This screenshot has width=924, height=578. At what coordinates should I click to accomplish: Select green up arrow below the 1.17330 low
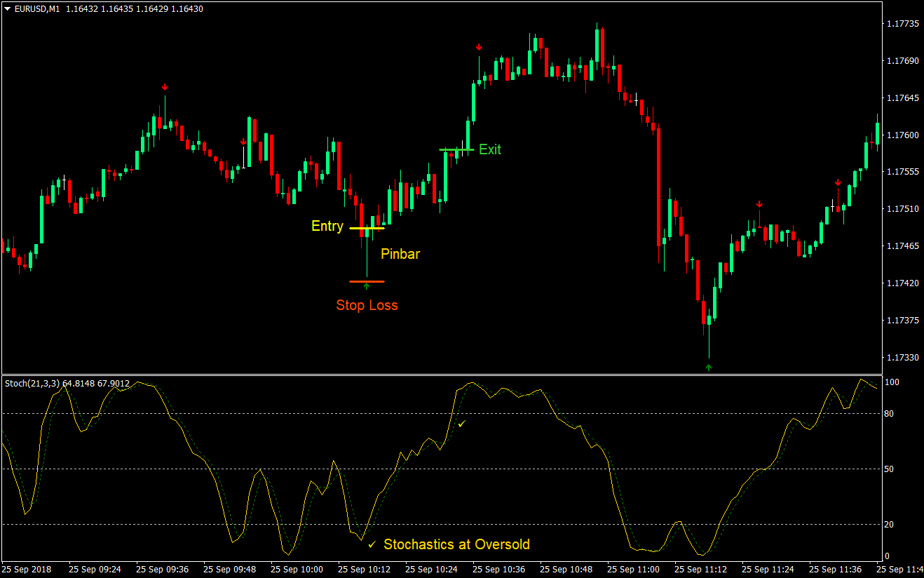point(708,367)
